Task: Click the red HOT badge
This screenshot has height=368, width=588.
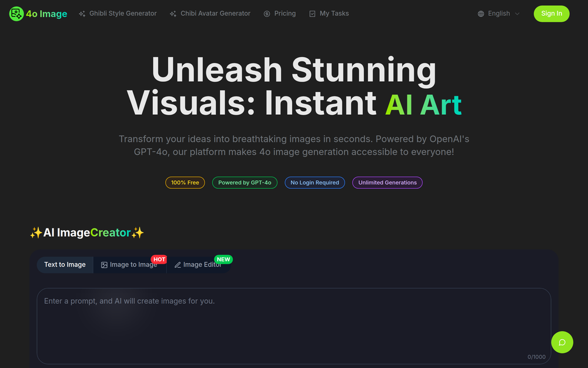Action: (x=159, y=260)
